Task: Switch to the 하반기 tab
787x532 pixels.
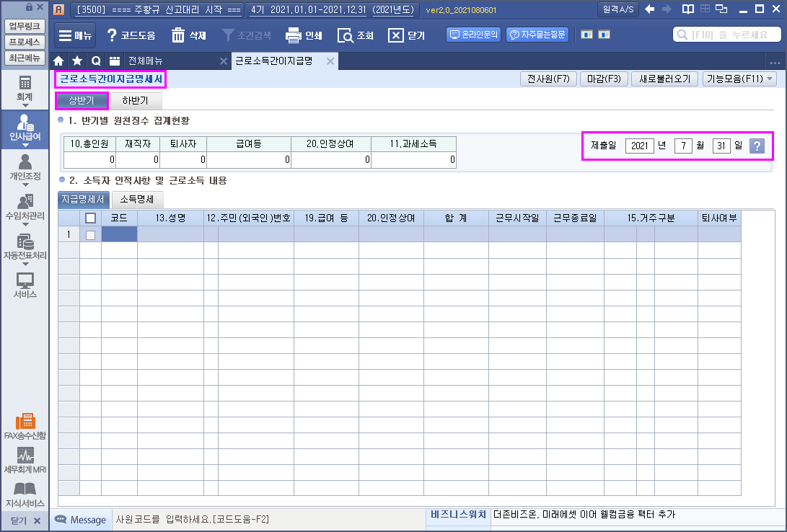Action: coord(135,101)
